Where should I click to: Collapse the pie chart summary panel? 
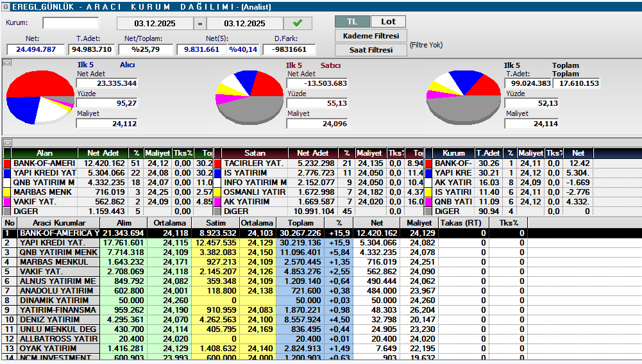coord(6,63)
